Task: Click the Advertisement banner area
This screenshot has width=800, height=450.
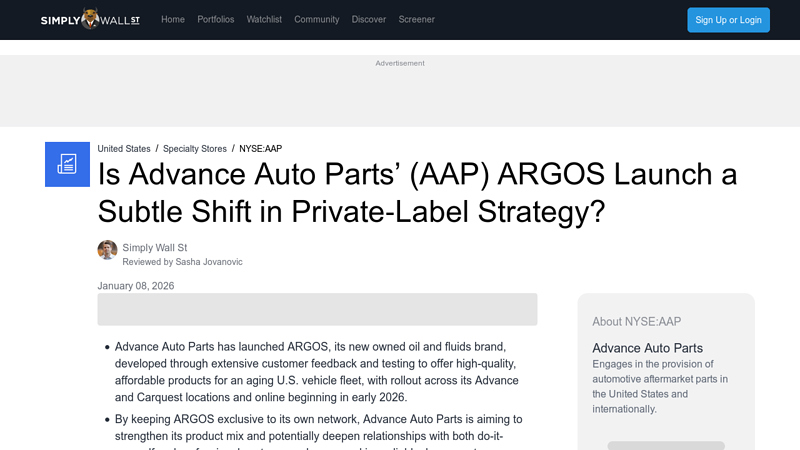Action: tap(400, 91)
